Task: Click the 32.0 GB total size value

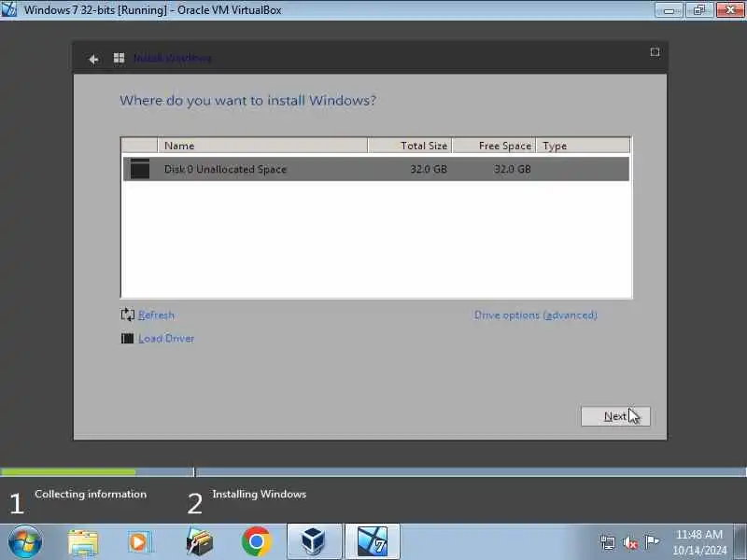Action: point(429,169)
